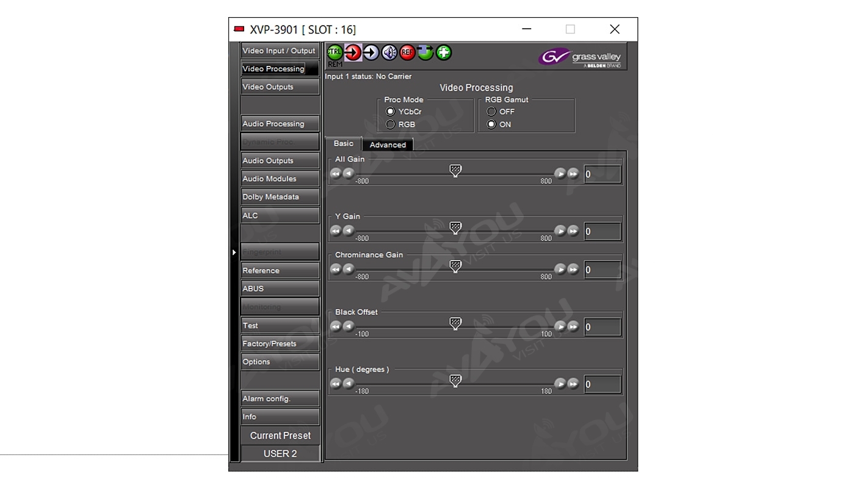
Task: Click the Chrominance Gain value field
Action: [602, 270]
